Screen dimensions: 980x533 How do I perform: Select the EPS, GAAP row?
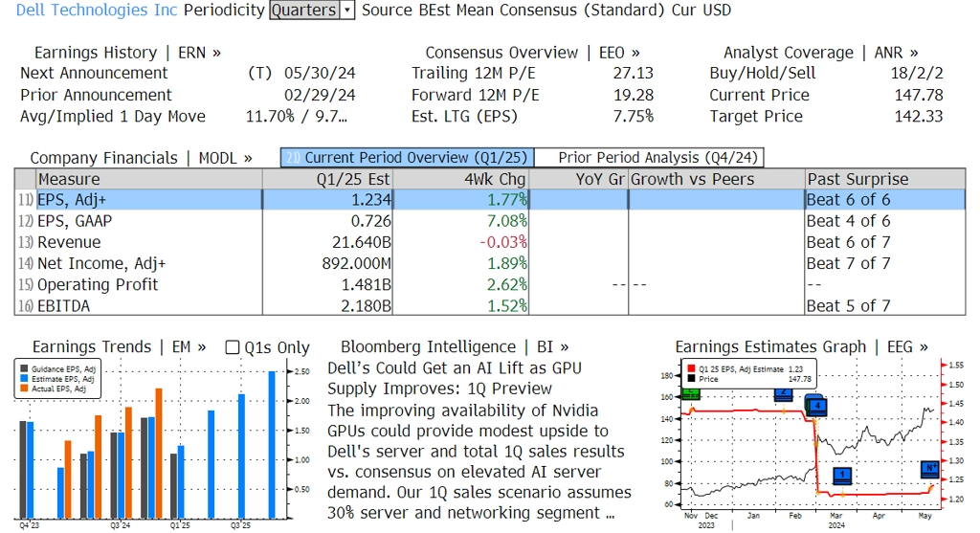click(489, 221)
